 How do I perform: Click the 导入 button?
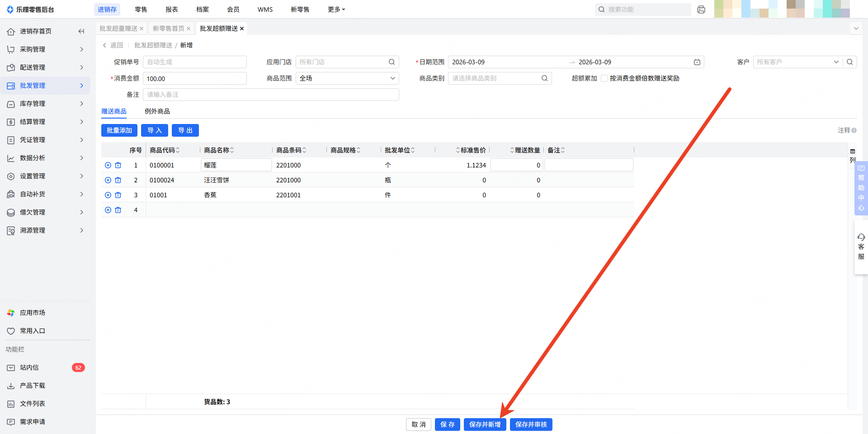point(155,130)
